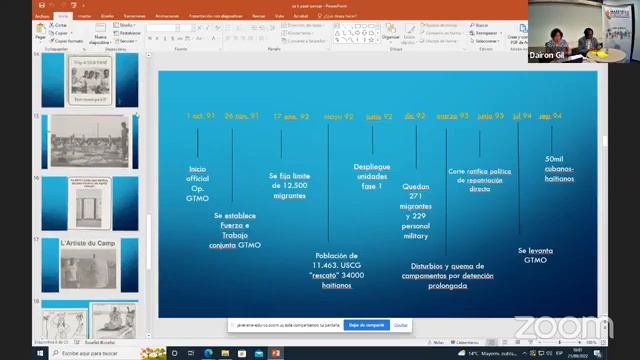The image size is (640, 360).
Task: Click the ¿Qué desea hacer? search box
Action: 338,16
